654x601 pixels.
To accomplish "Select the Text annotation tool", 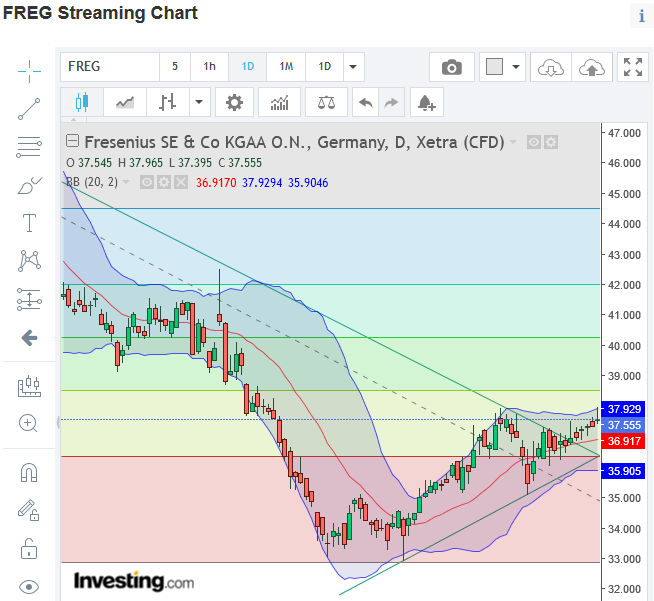I will [x=29, y=223].
